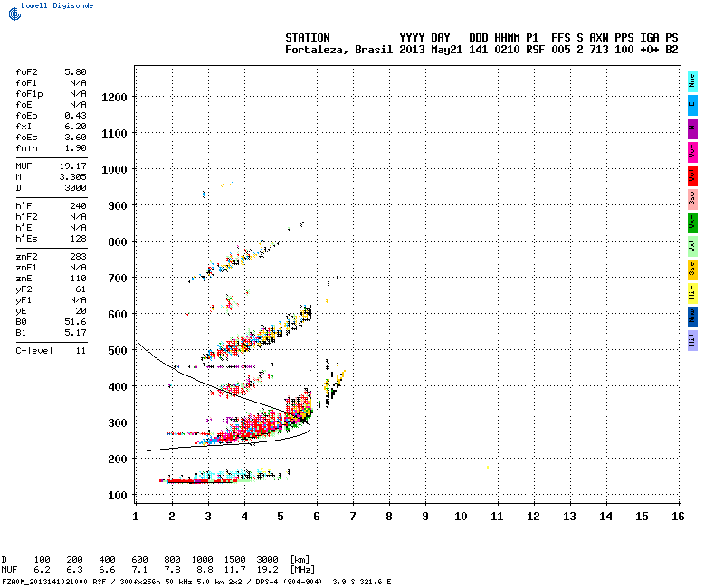Click the fxI value 6.20

tap(75, 127)
